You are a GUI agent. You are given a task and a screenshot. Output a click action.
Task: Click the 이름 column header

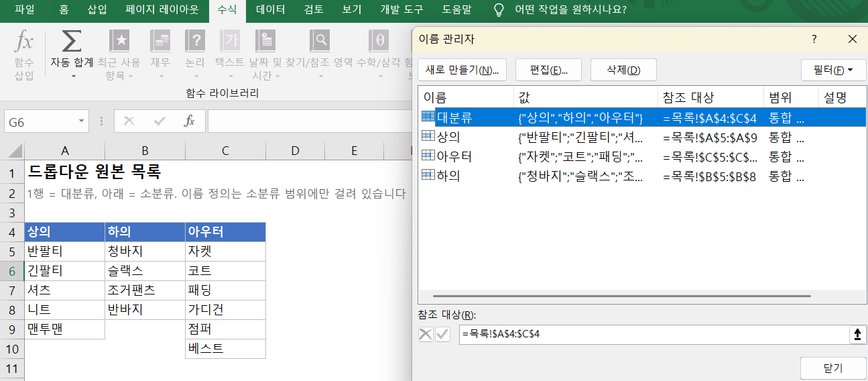point(466,97)
